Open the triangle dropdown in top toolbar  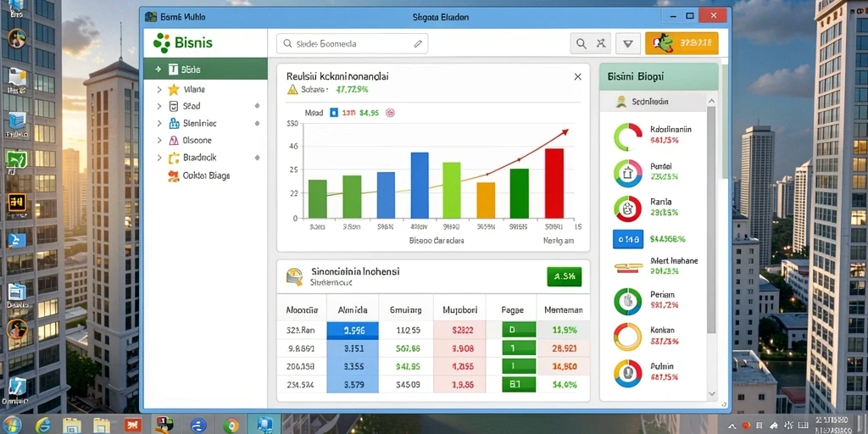pos(628,43)
